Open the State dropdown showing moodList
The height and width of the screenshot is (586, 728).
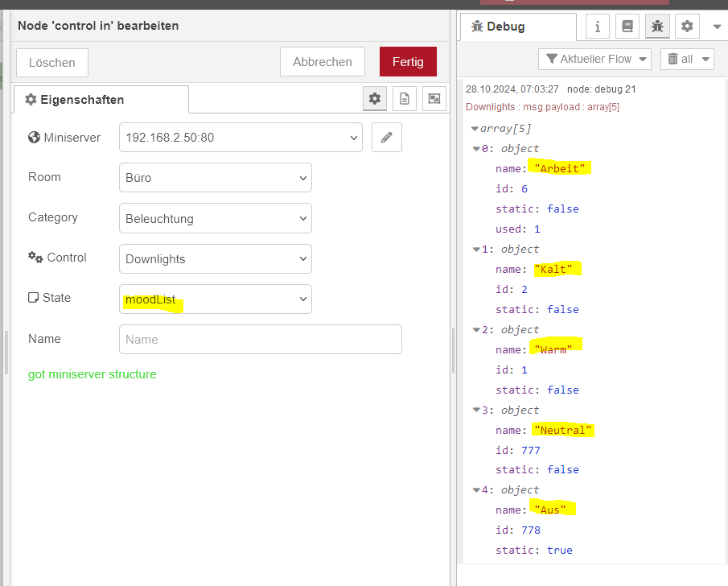[215, 299]
